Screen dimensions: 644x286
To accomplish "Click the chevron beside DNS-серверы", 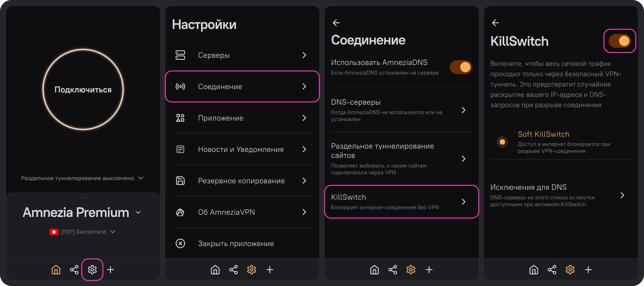I will pos(463,110).
